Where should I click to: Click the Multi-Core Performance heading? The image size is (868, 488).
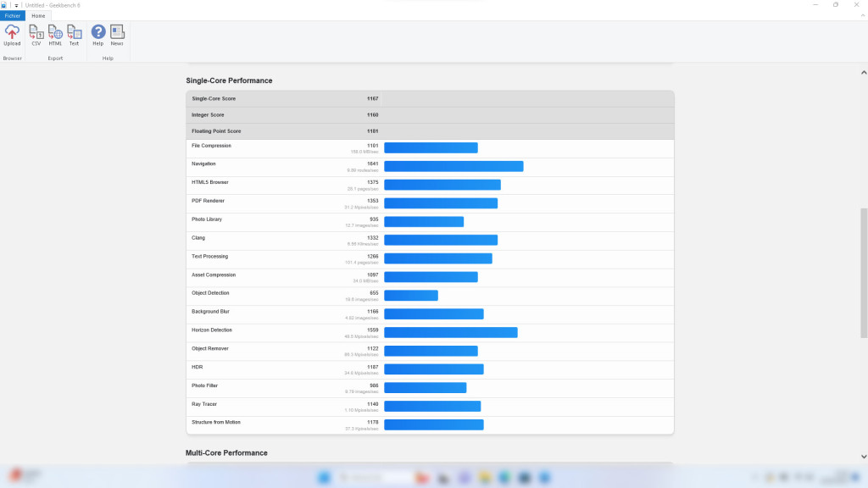(226, 453)
